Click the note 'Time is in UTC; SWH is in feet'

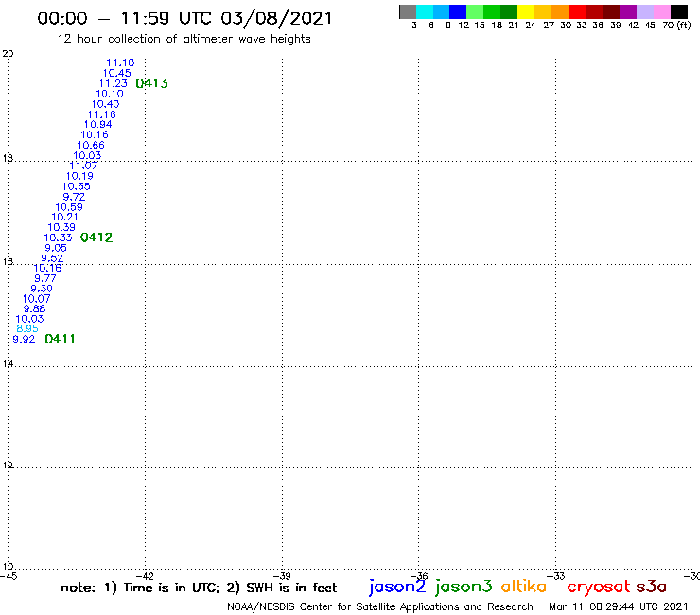[199, 588]
